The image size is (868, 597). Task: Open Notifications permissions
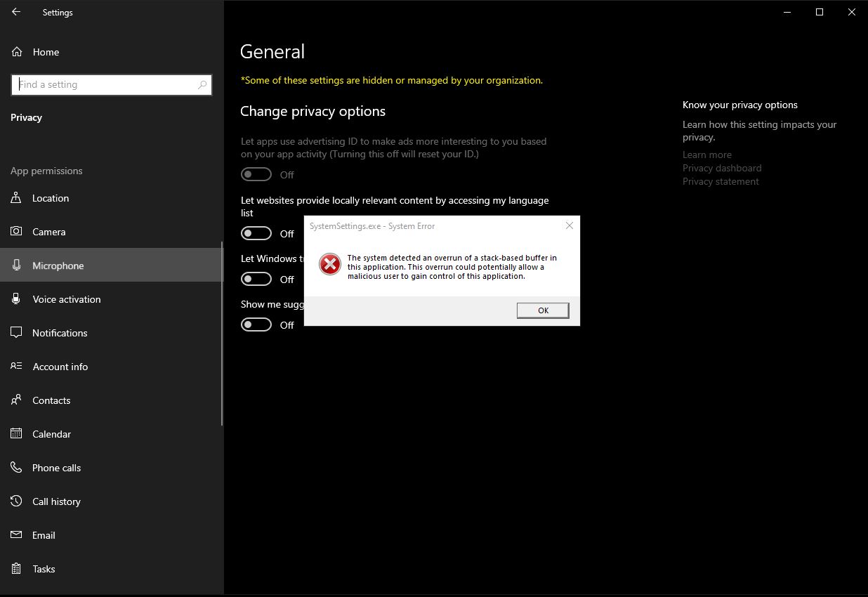point(112,333)
